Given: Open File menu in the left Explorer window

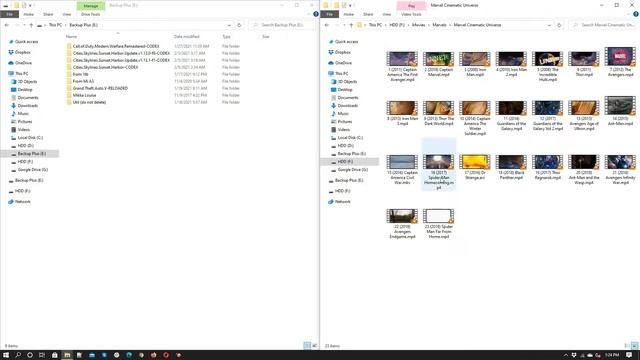Looking at the screenshot, I should pyautogui.click(x=9, y=14).
